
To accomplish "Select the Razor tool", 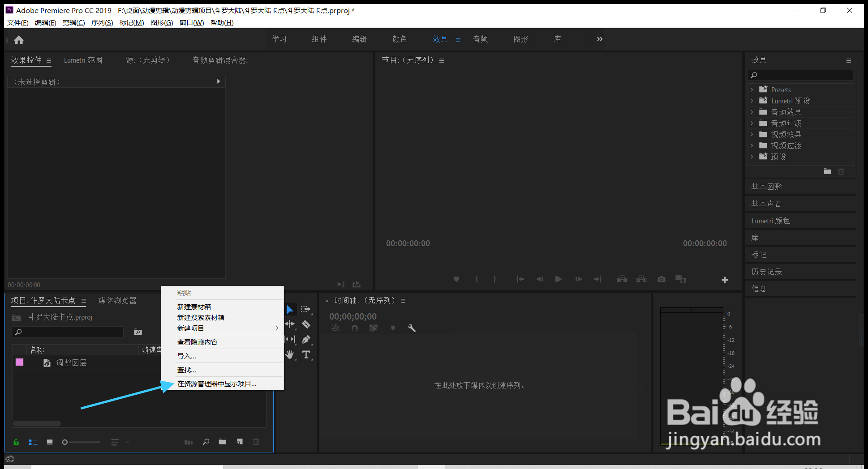I will point(306,324).
